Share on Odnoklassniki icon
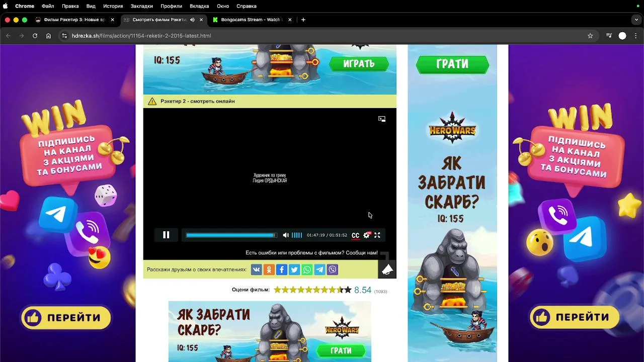 click(269, 269)
